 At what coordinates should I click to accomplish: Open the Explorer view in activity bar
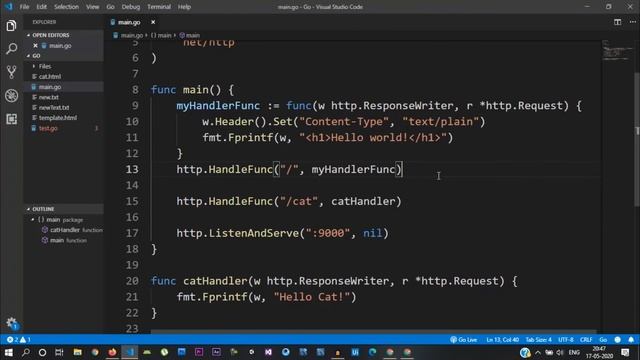pos(11,26)
